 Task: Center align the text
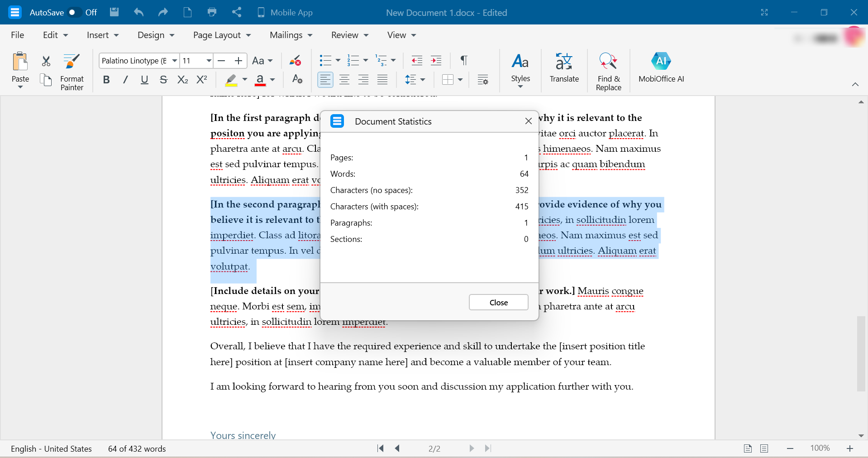tap(344, 80)
